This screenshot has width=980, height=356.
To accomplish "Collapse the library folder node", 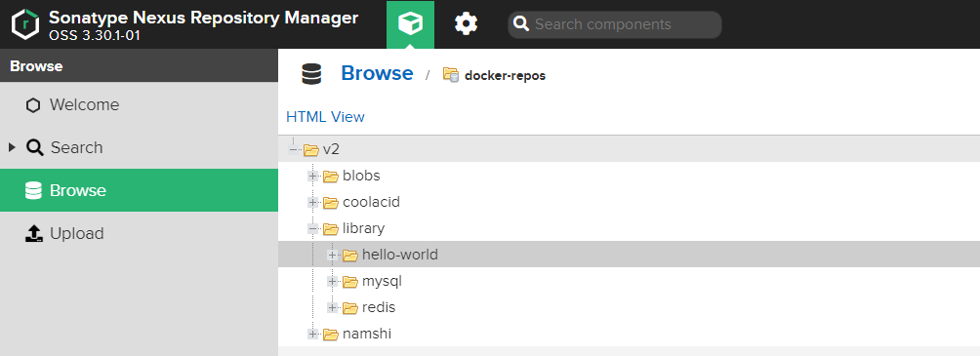I will [x=312, y=228].
